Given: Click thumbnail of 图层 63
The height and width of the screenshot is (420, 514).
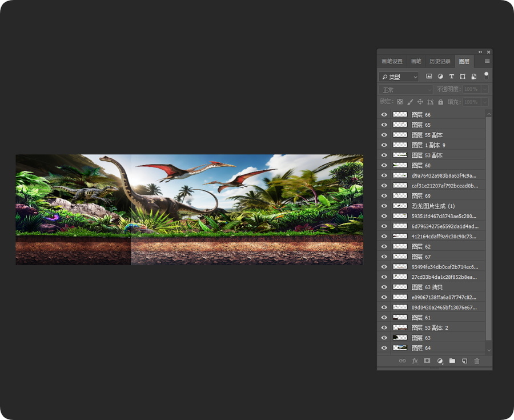Looking at the screenshot, I should pyautogui.click(x=400, y=337).
